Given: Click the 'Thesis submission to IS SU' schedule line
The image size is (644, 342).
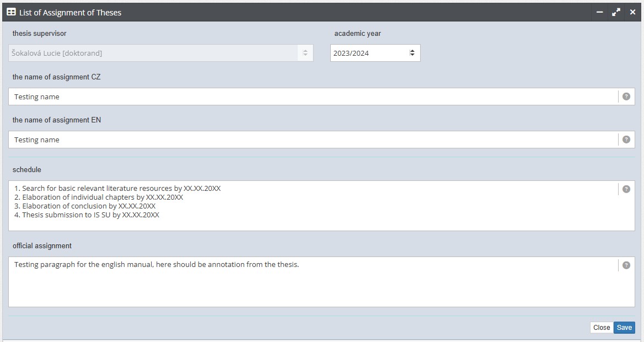Looking at the screenshot, I should point(87,215).
